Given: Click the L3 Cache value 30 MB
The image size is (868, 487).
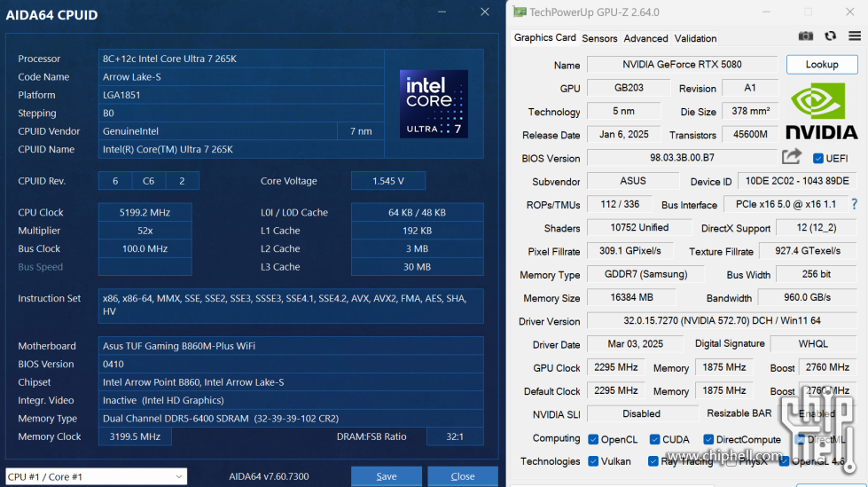Looking at the screenshot, I should click(417, 266).
